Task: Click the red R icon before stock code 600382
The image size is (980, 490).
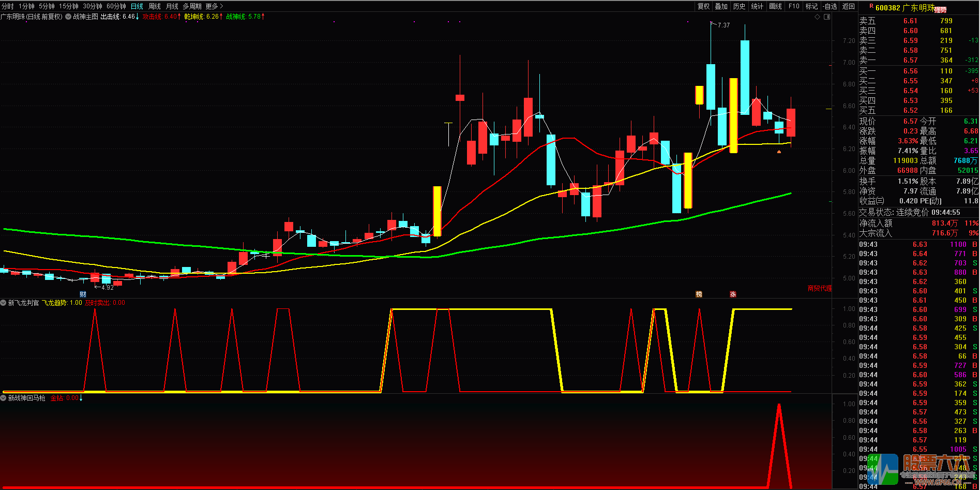Action: tap(871, 7)
